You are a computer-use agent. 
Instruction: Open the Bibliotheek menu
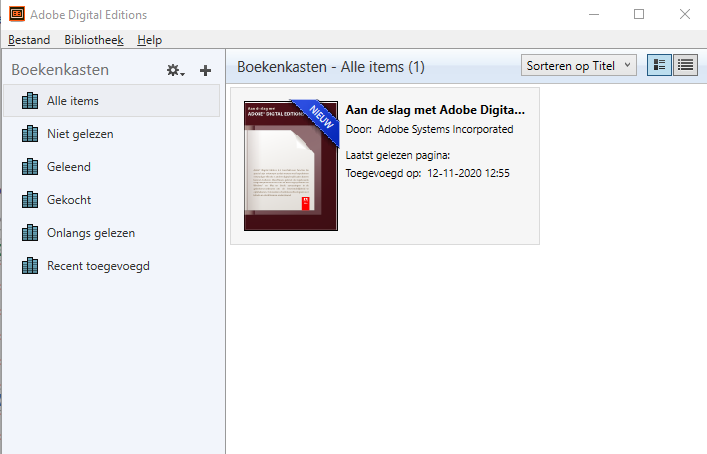tap(94, 40)
